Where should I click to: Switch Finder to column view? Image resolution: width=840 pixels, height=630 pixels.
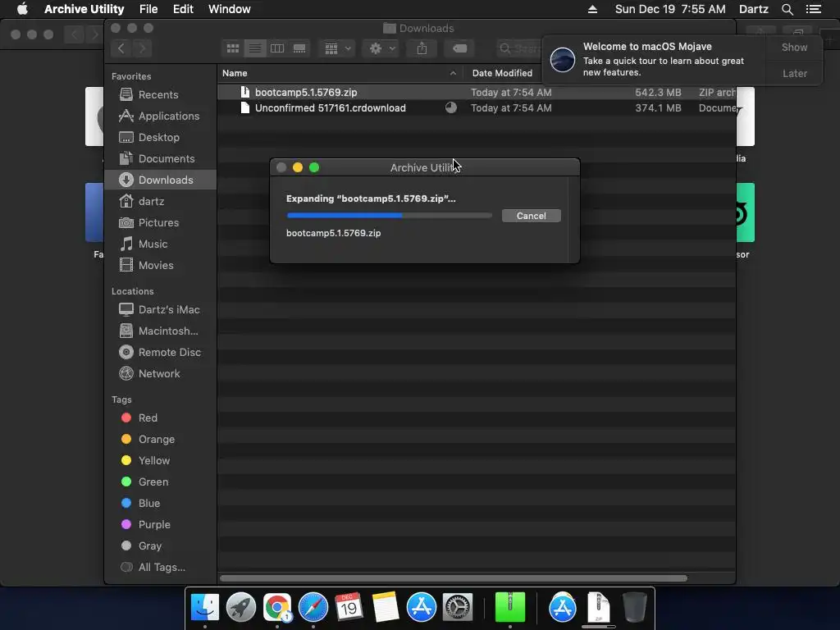point(277,48)
